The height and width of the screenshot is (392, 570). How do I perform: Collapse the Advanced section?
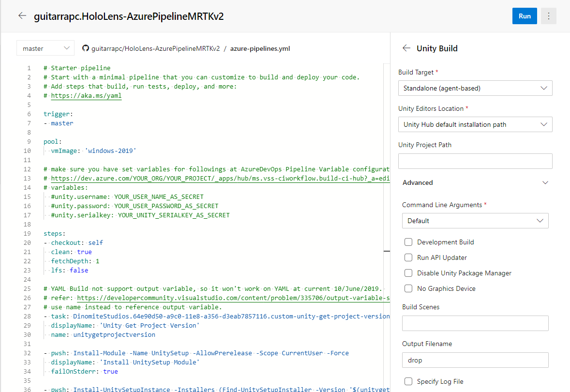[545, 182]
